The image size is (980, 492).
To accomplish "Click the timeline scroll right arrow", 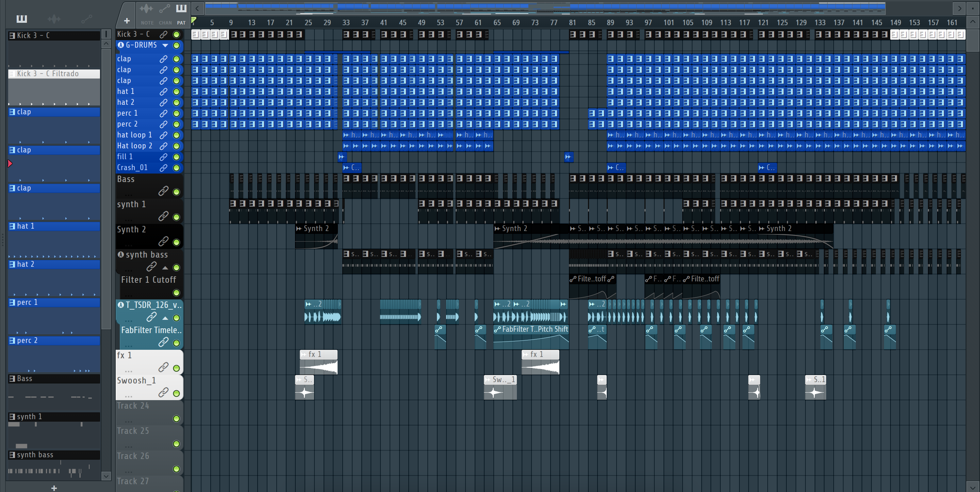I will pyautogui.click(x=960, y=8).
